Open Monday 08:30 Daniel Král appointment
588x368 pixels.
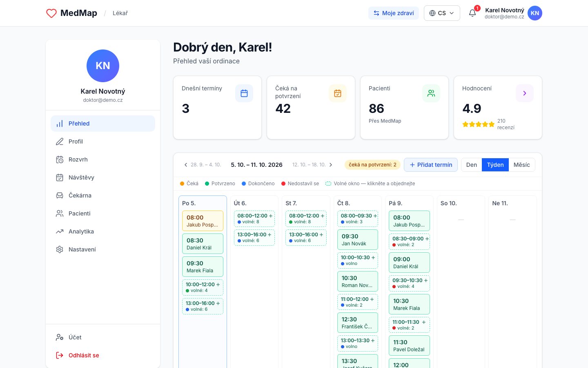click(x=203, y=244)
